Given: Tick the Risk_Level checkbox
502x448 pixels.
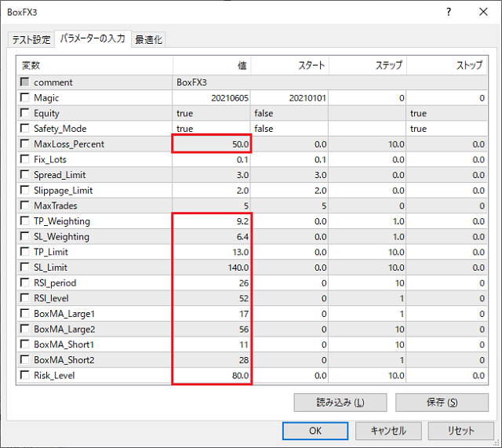Looking at the screenshot, I should click(24, 375).
